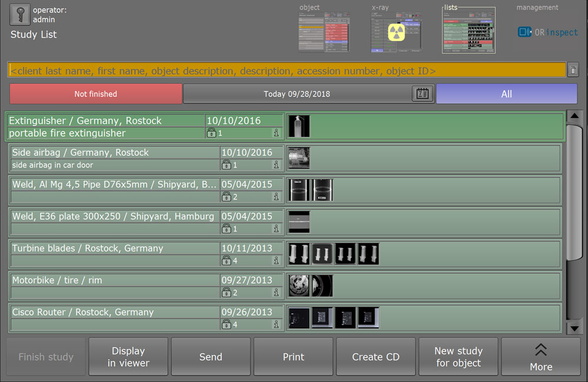Viewport: 588px width, 382px height.
Task: Click lock icon of Motorbike study
Action: (226, 292)
